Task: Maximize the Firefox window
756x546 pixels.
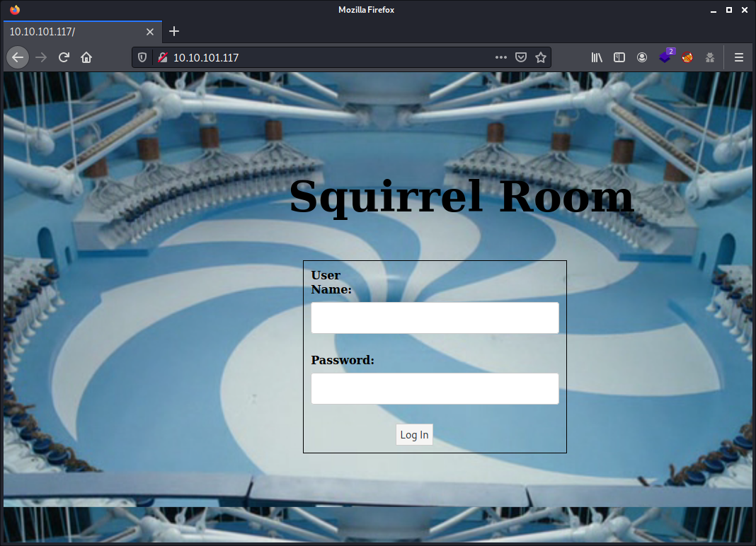Action: pos(729,10)
